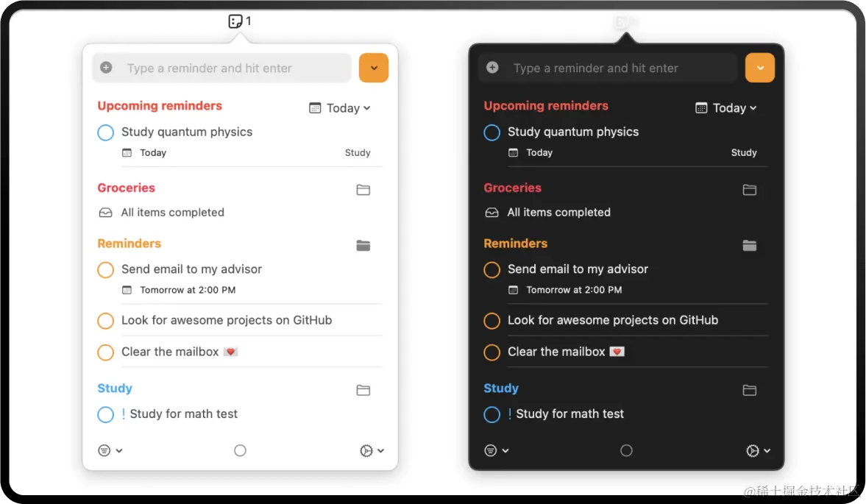Open filter menu at bottom-left of light panel
Viewport: 866px width, 504px height.
coord(110,450)
